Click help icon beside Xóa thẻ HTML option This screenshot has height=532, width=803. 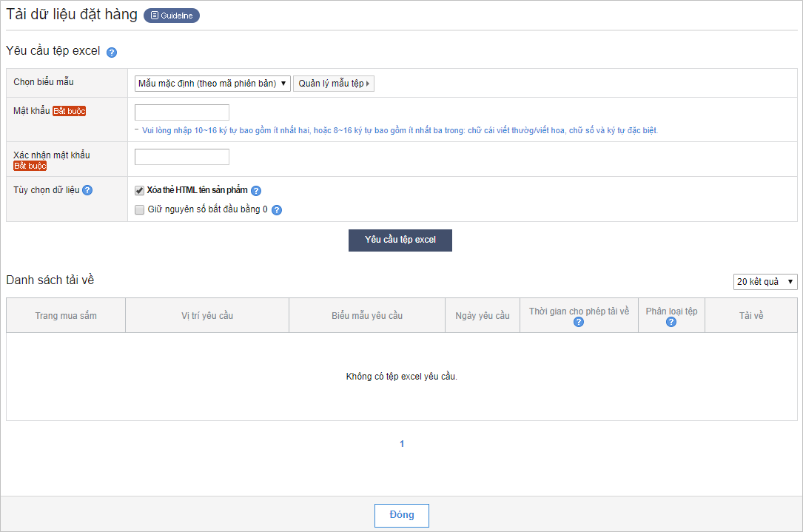(256, 191)
